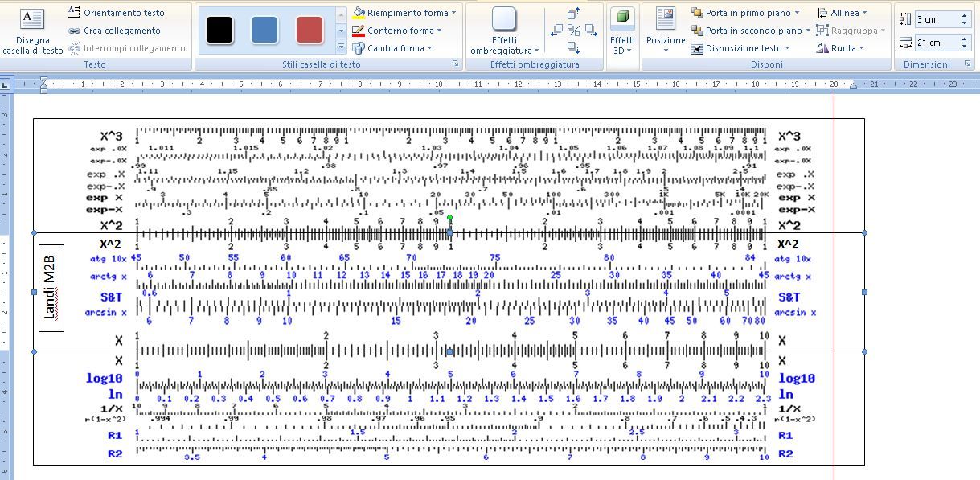Click the Contorno forma pencil icon
Screen dimensions: 980x480
coord(359,31)
